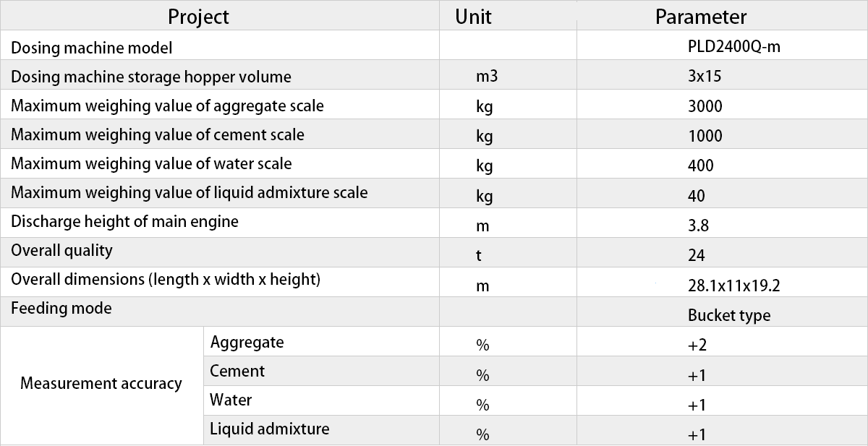
Task: Click the Measurement accuracy merged cell
Action: 101,384
